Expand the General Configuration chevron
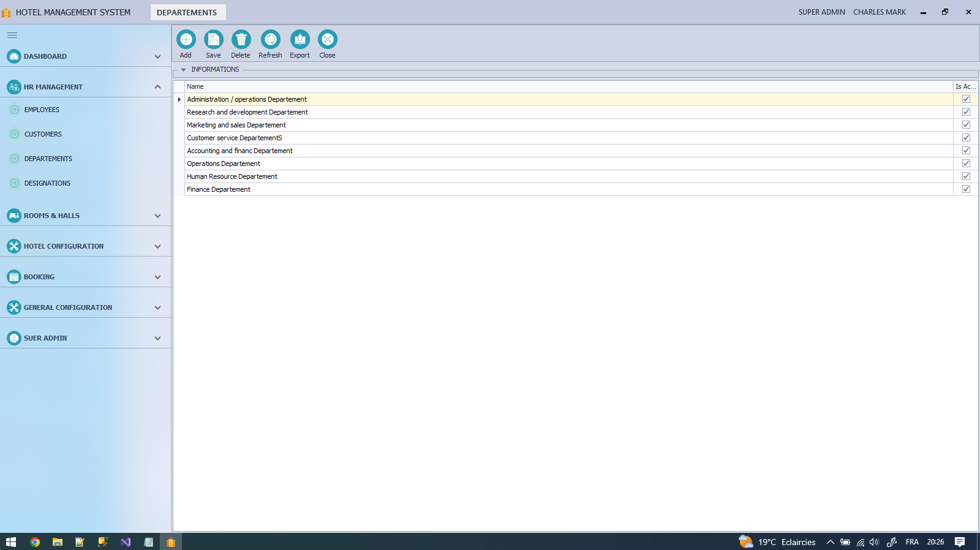This screenshot has height=550, width=980. click(x=157, y=307)
